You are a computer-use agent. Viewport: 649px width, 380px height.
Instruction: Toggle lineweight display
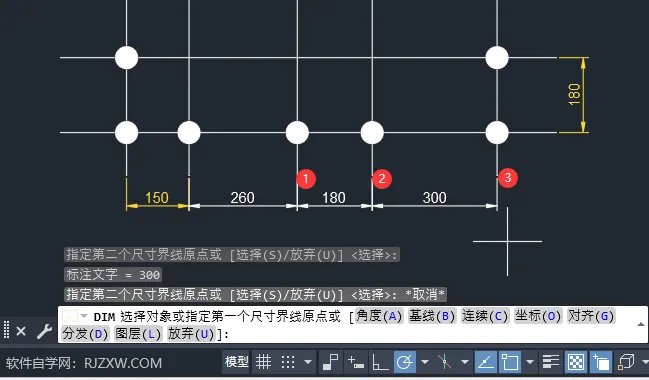pos(551,362)
